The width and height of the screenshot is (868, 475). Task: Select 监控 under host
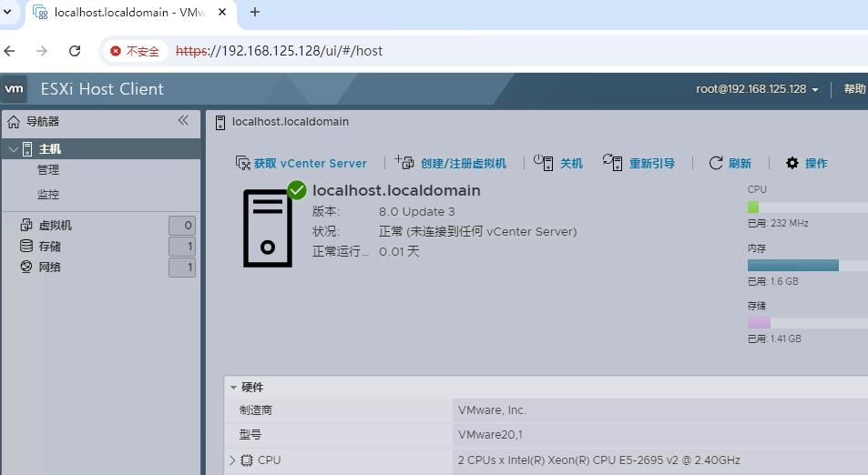48,194
